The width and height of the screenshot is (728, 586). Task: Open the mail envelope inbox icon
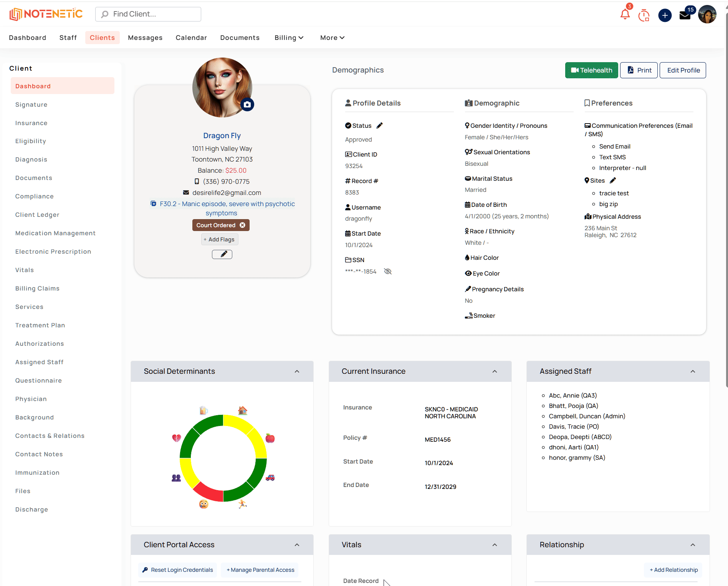(x=685, y=15)
